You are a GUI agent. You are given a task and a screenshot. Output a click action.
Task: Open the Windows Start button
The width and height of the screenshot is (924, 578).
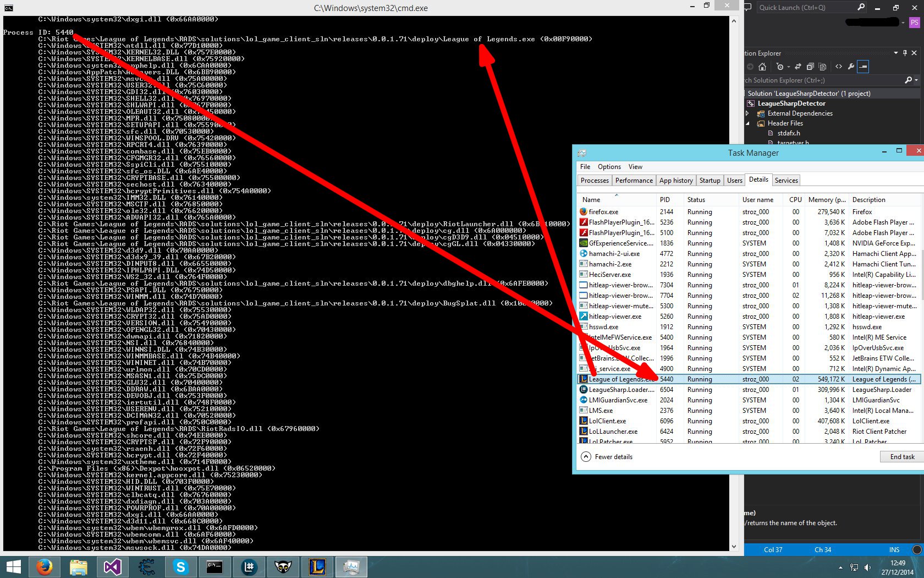tap(13, 566)
